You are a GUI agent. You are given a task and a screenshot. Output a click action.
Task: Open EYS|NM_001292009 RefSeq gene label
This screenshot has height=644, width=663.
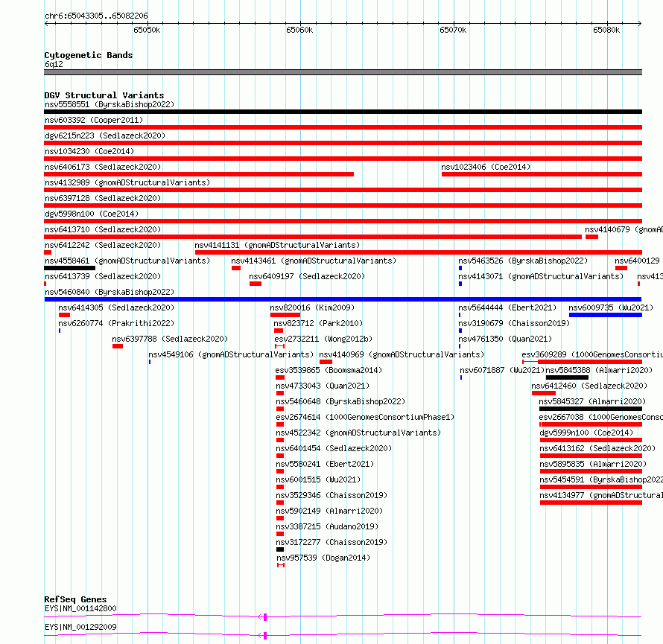coord(80,627)
